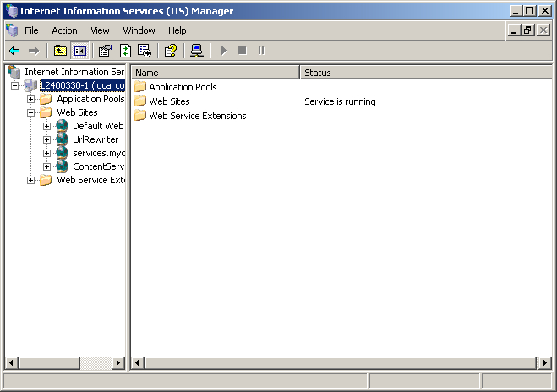Select Web Service Ext in the tree
Screen dimensions: 557x392
click(90, 180)
